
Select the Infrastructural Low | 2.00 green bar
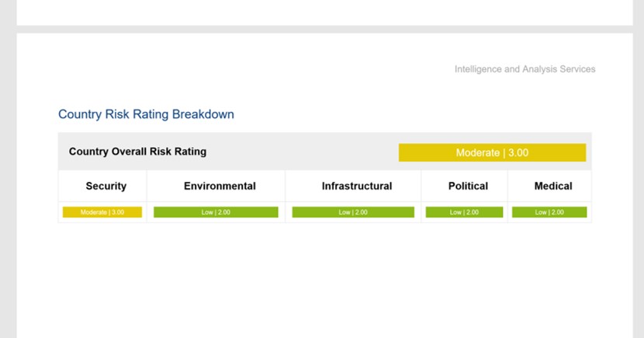pos(353,212)
